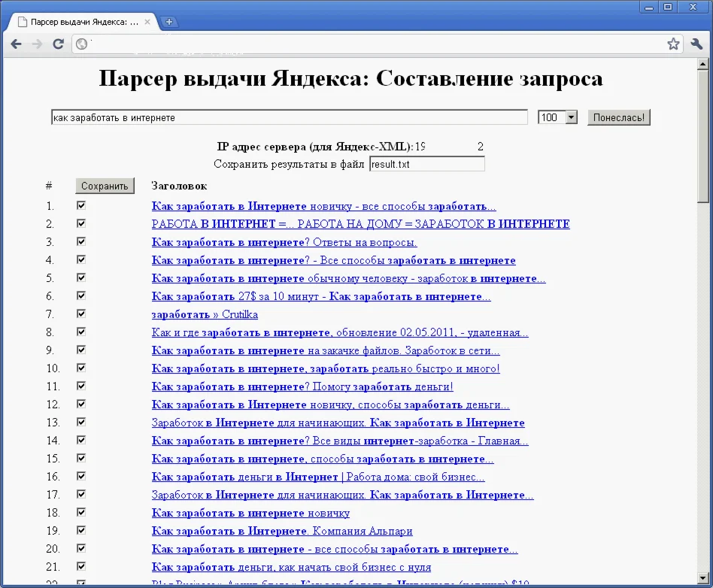Click the forward navigation arrow

pyautogui.click(x=37, y=44)
